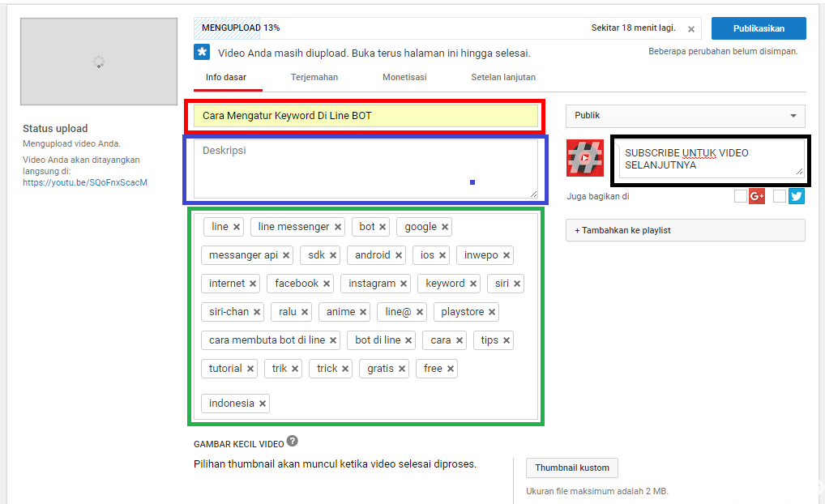Remove the "line messenger" tag
The width and height of the screenshot is (825, 504).
[338, 227]
